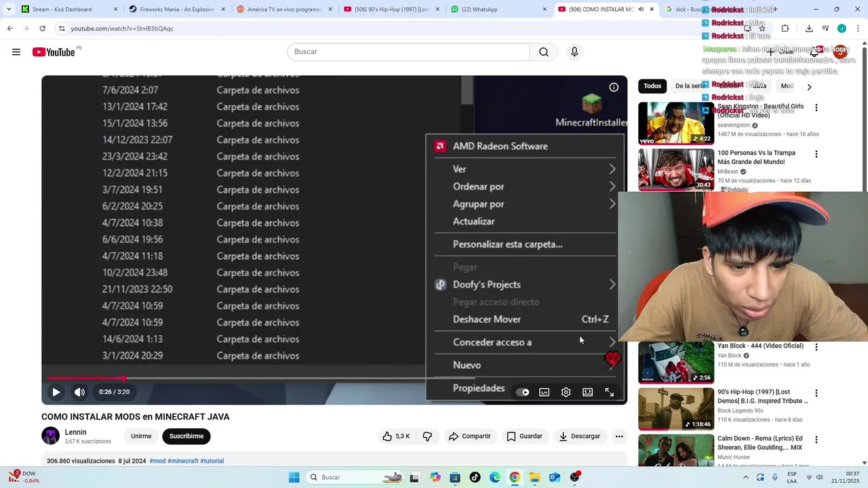The width and height of the screenshot is (868, 488).
Task: Open Yan Block 444 video thumbnail
Action: 675,363
